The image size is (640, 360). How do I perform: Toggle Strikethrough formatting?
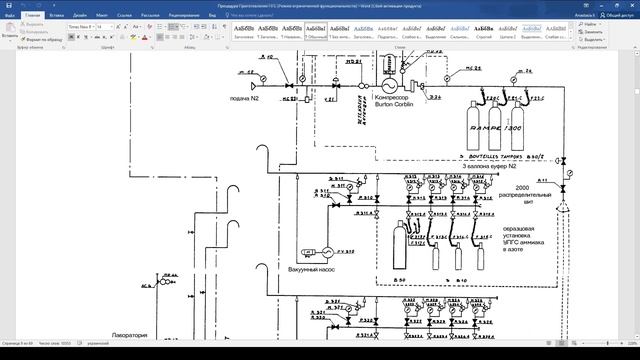point(97,37)
